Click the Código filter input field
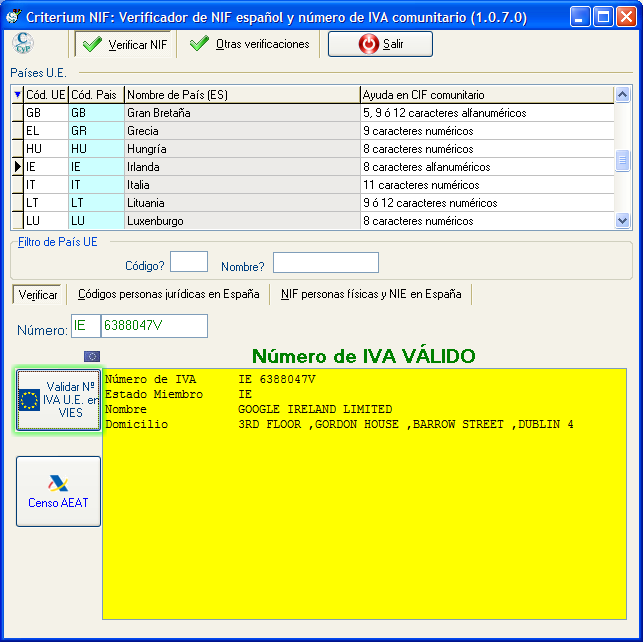Screen dimensions: 643x642 [x=189, y=262]
